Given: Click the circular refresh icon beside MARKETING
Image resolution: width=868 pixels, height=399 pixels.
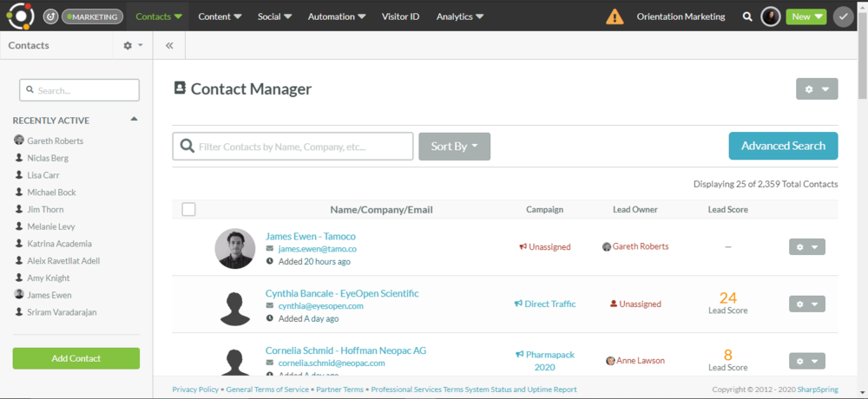Looking at the screenshot, I should (51, 16).
